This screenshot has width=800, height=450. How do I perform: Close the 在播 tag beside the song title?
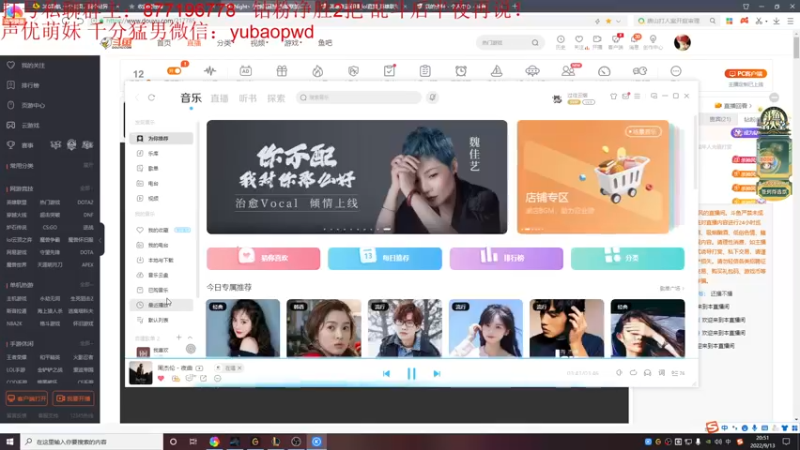click(239, 368)
